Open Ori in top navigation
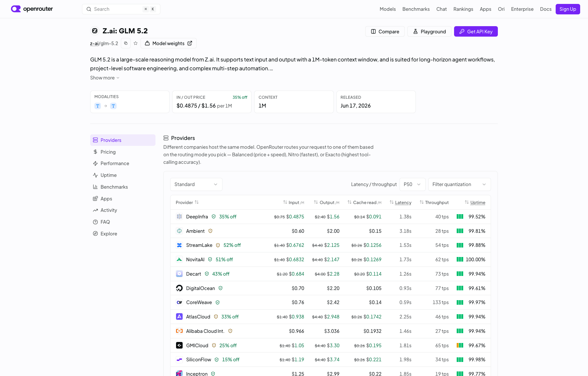 coord(501,9)
